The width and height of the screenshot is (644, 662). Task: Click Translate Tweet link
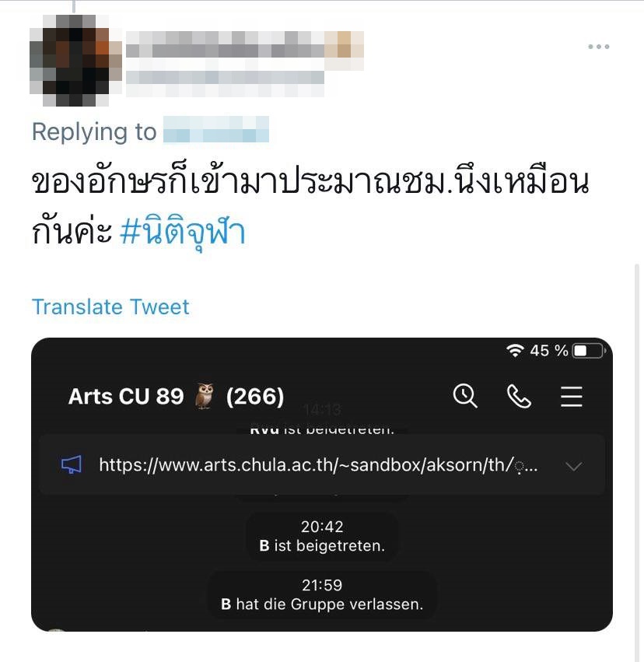point(110,306)
